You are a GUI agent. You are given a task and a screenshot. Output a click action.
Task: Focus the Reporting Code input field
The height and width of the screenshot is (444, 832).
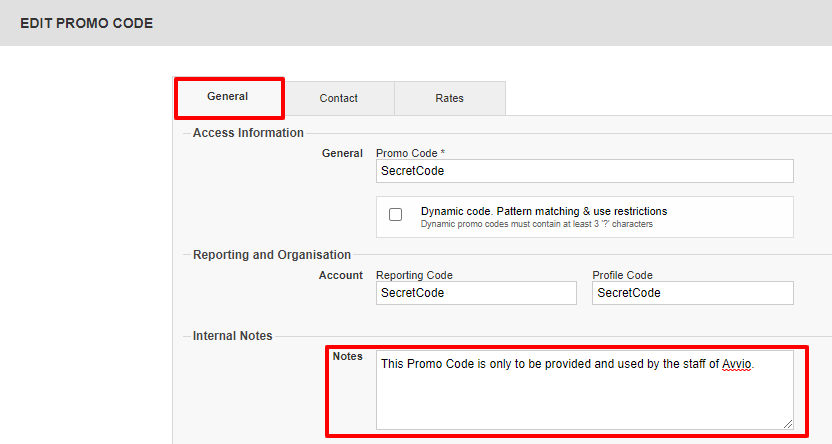click(476, 293)
